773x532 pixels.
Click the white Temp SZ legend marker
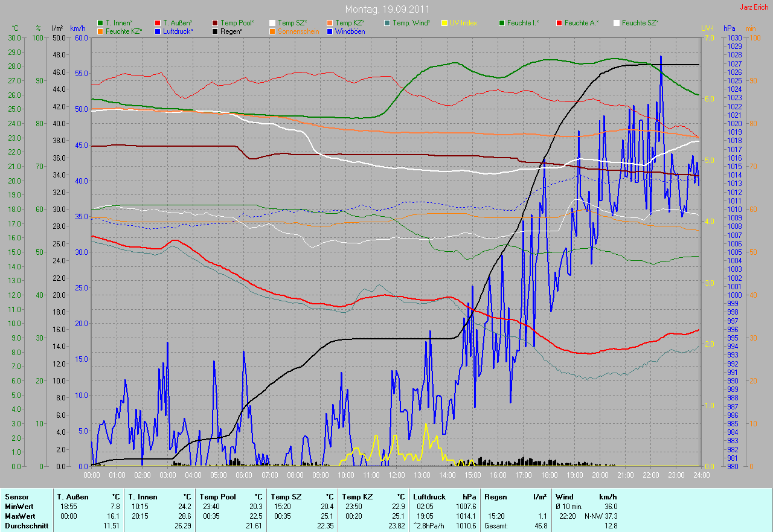coord(272,23)
